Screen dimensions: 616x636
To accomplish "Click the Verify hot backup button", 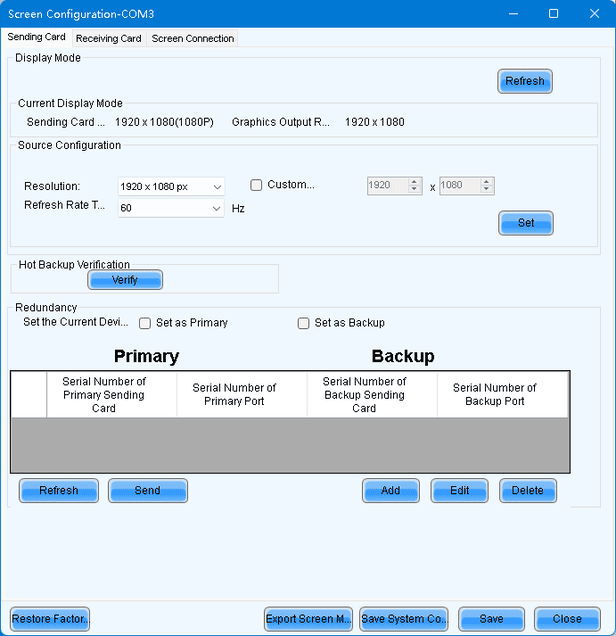I will (125, 280).
